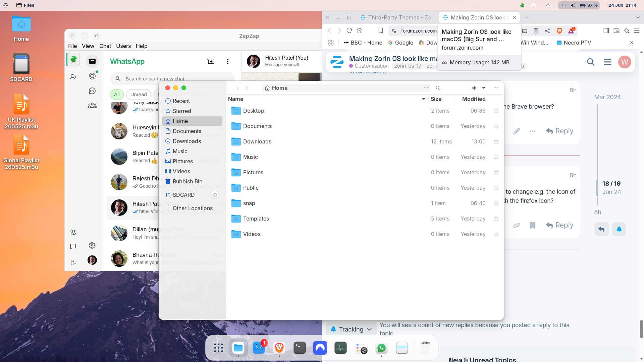This screenshot has width=644, height=362.
Task: Star the Templates folder
Action: click(496, 219)
